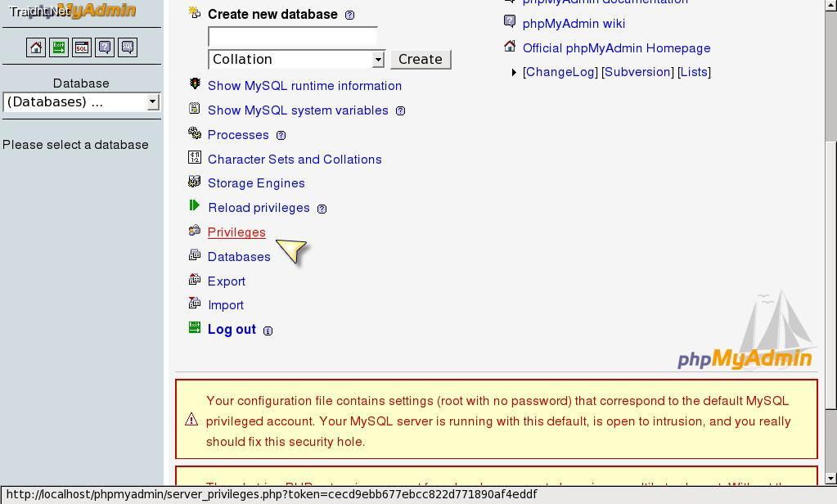Click the MySQL runtime information icon
Image resolution: width=837 pixels, height=504 pixels.
195,84
